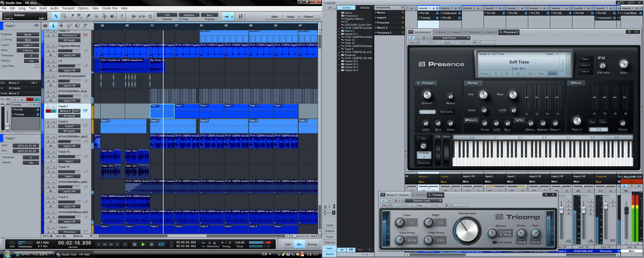The height and width of the screenshot is (258, 644).
Task: Adjust the Presence Cutoff knob
Action: (x=427, y=94)
